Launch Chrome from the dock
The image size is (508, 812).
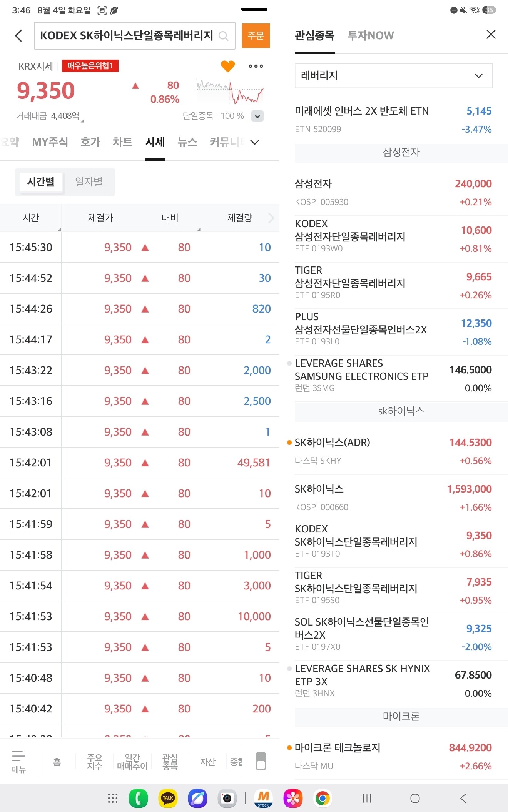coord(323,798)
